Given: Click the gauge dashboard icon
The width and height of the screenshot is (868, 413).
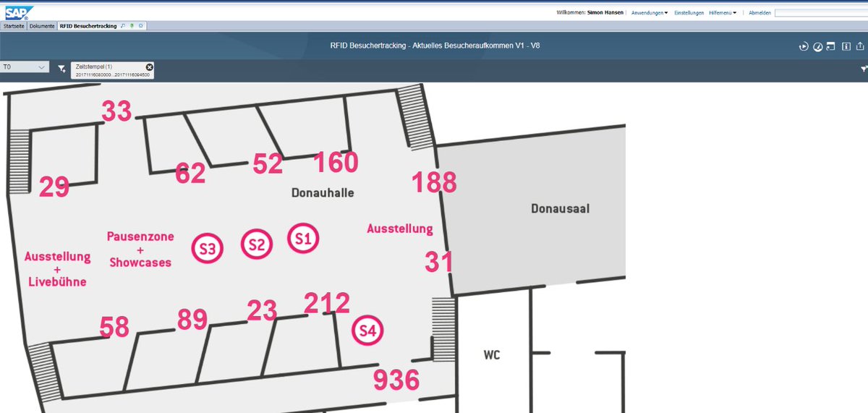Looking at the screenshot, I should point(817,47).
